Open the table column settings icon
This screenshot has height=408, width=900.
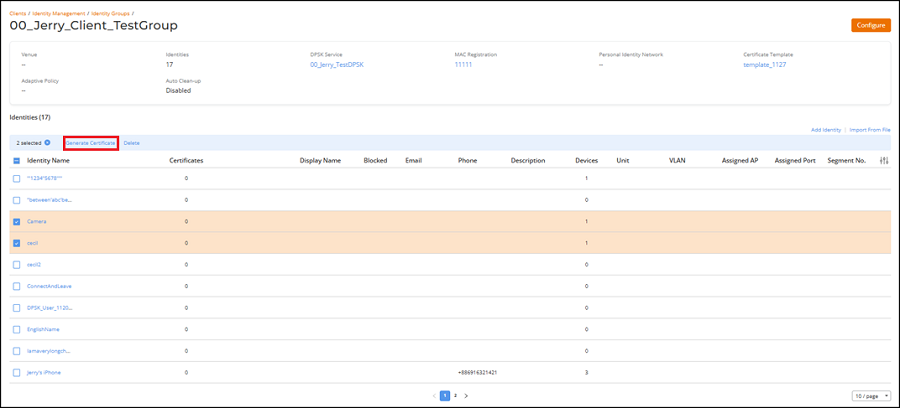[883, 160]
